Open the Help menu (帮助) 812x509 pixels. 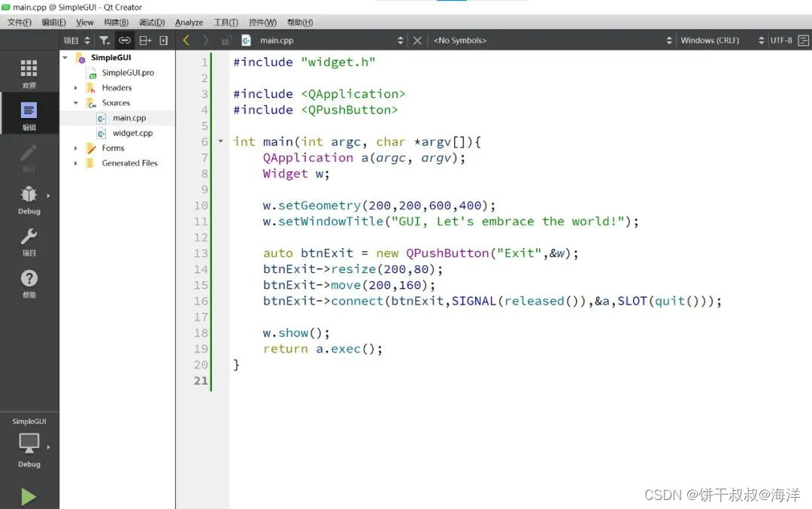pyautogui.click(x=300, y=23)
